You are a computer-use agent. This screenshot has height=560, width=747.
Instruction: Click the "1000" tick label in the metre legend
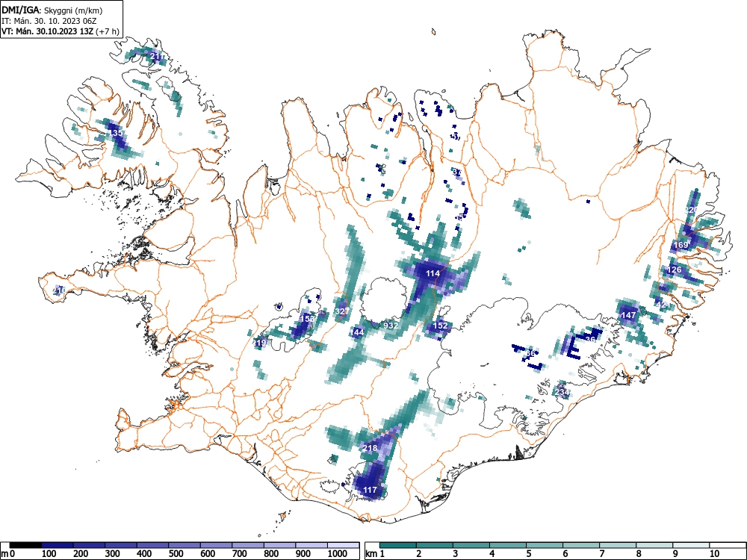point(337,554)
